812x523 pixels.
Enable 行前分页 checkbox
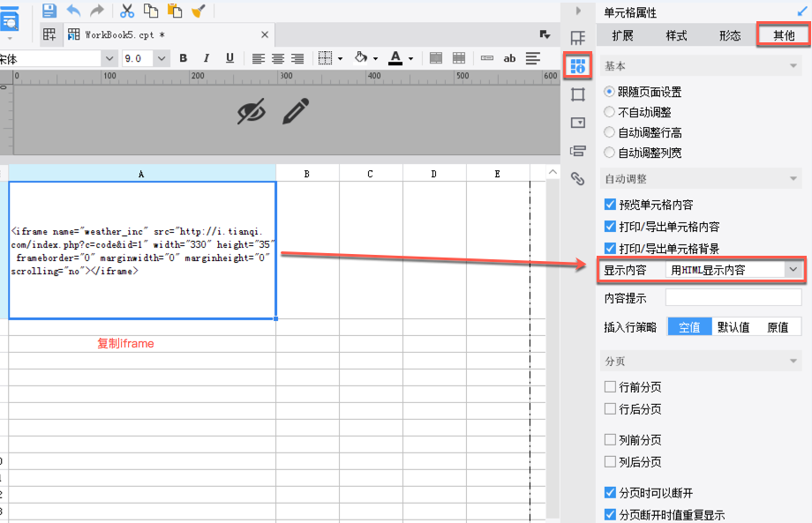pyautogui.click(x=610, y=386)
